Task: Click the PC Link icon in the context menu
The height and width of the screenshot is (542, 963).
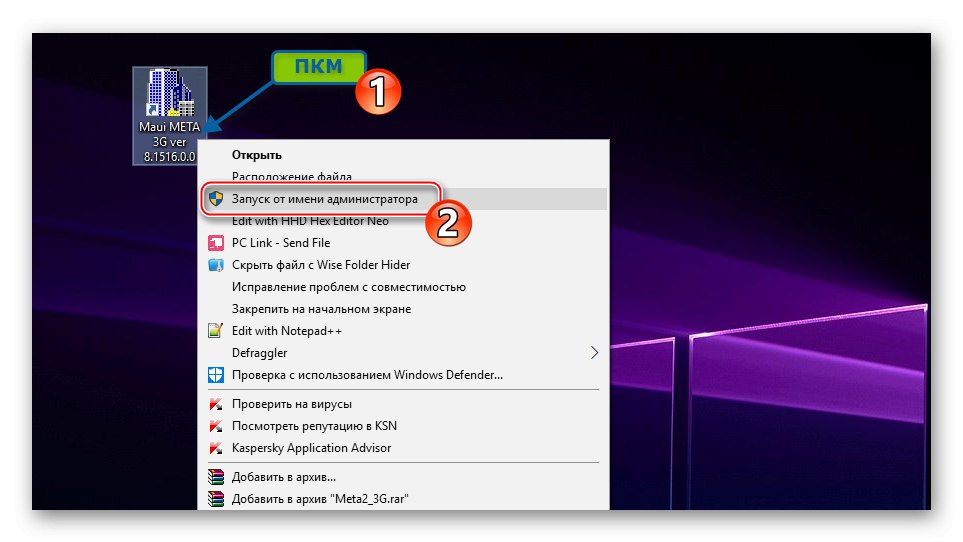Action: click(x=216, y=243)
